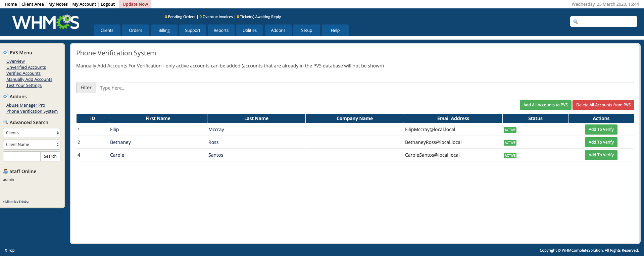Open the Clients menu

pyautogui.click(x=107, y=30)
